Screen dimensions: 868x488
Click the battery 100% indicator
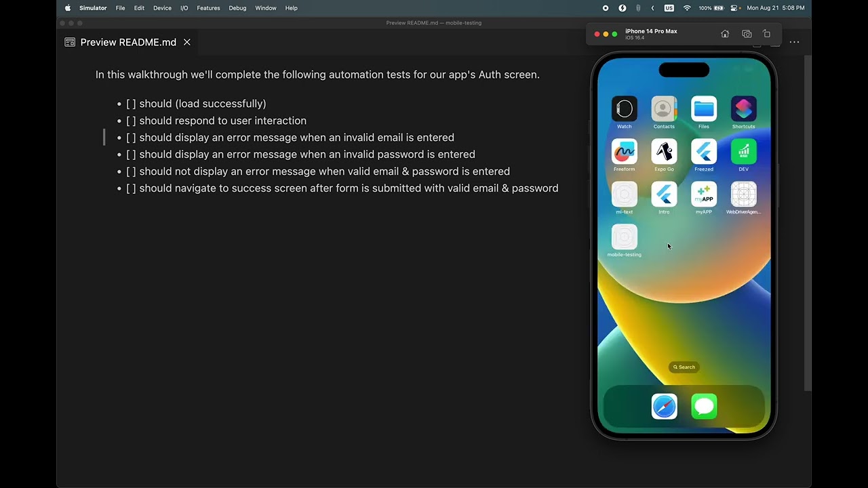711,8
